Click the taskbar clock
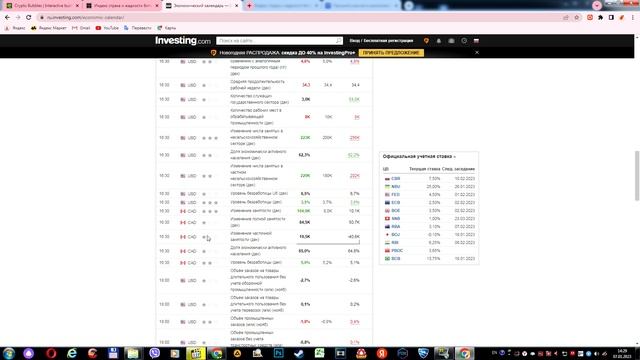This screenshot has height=360, width=640. [622, 353]
